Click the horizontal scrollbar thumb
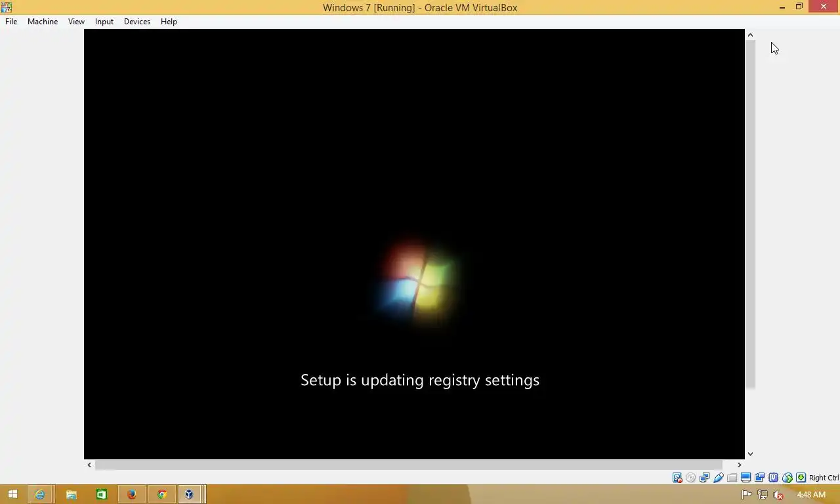Image resolution: width=840 pixels, height=504 pixels. (409, 465)
